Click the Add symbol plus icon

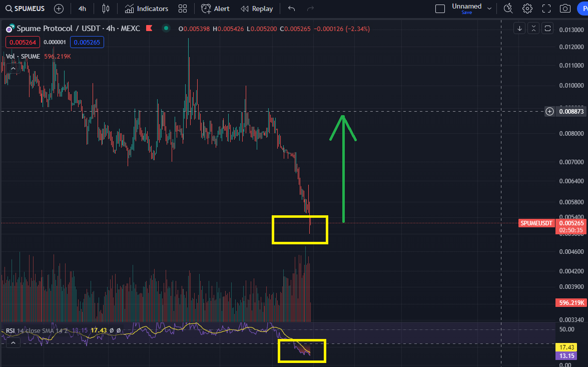59,8
